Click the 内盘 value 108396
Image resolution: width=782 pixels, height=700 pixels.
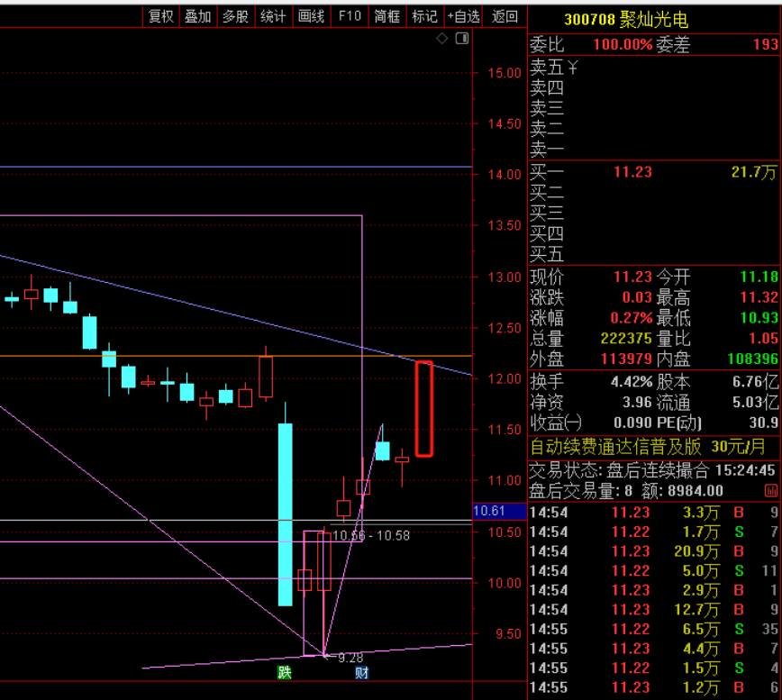(752, 359)
